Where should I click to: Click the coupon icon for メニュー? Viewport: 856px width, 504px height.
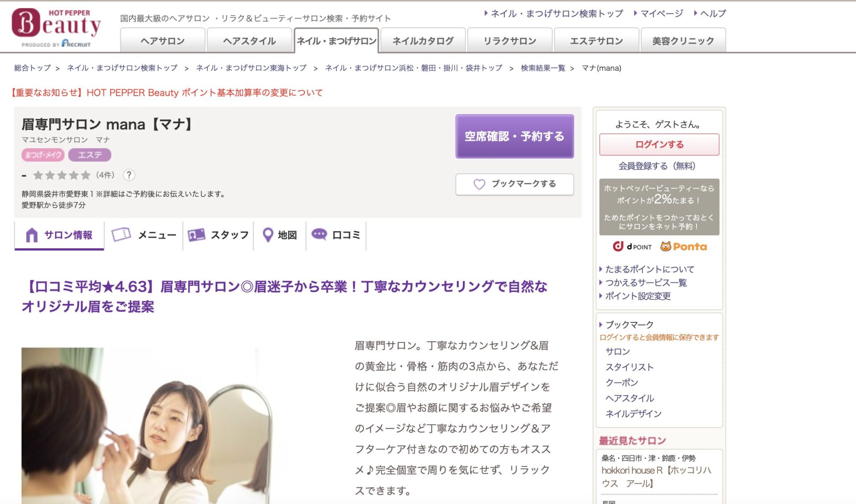click(121, 234)
